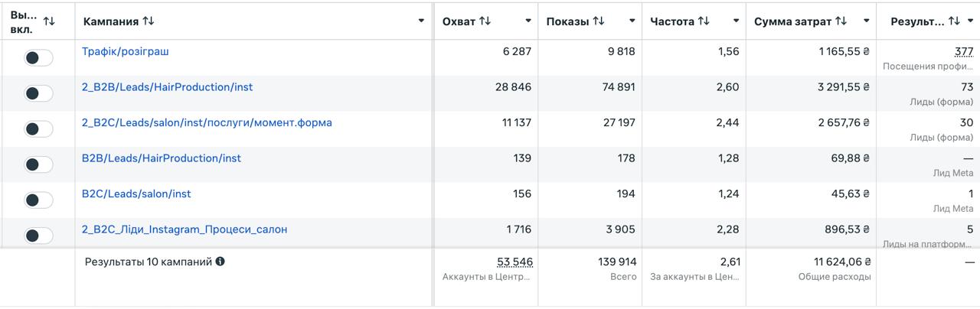This screenshot has height=309, width=980.
Task: Open the B2B/Leads/HairProduction/inst campaign link
Action: [162, 158]
